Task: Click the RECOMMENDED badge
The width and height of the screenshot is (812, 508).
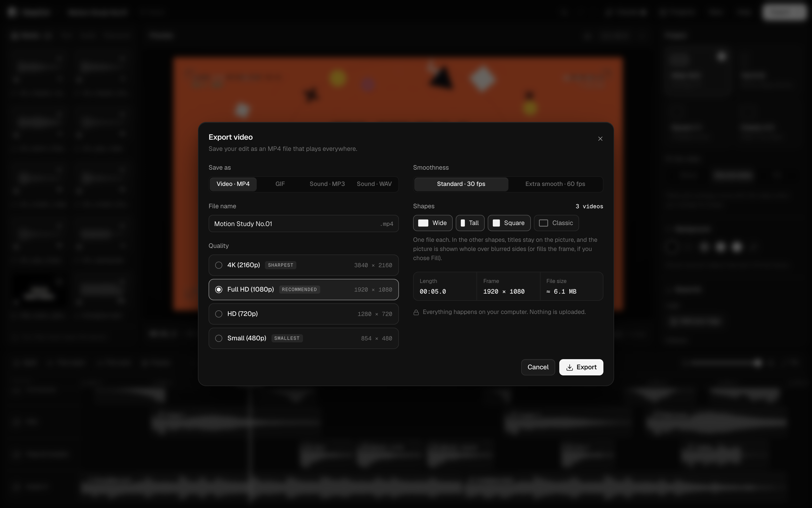Action: 299,290
